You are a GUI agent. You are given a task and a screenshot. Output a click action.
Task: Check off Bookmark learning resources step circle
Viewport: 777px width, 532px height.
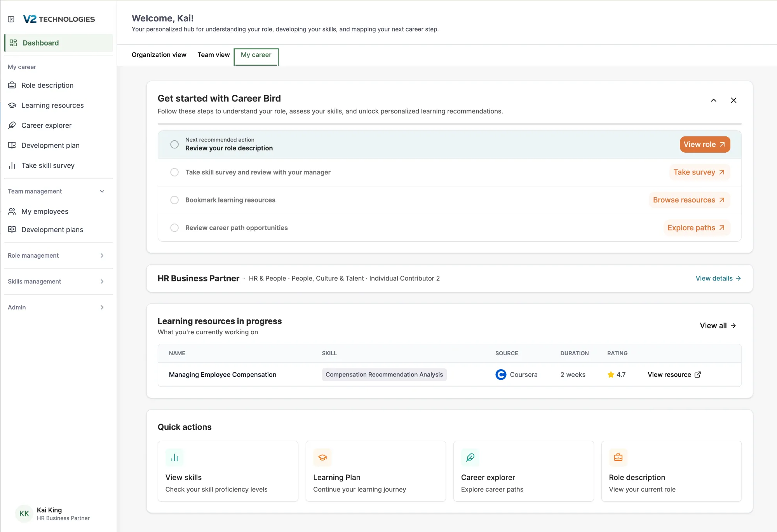174,200
